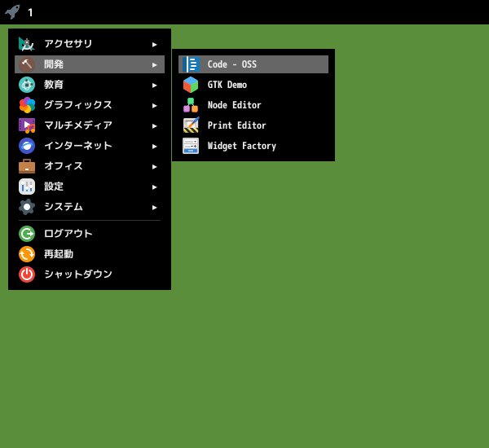
Task: Click the グラフィックス colorful flower icon
Action: [27, 105]
